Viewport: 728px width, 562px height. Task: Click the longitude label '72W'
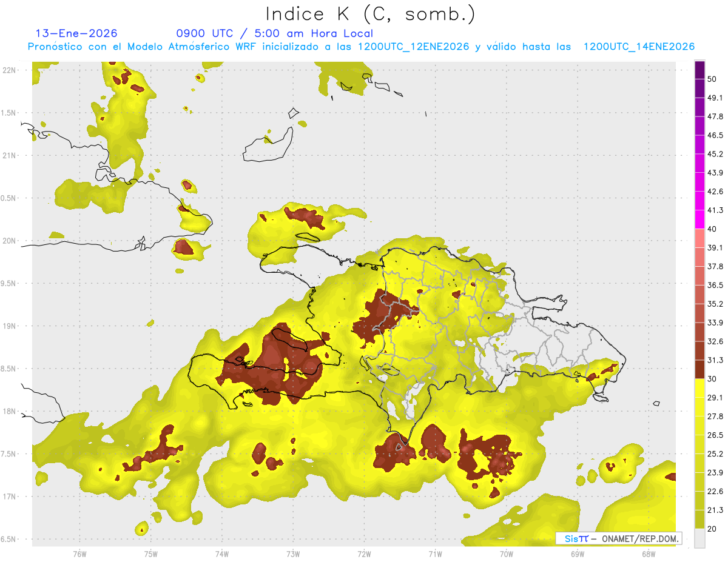[364, 554]
